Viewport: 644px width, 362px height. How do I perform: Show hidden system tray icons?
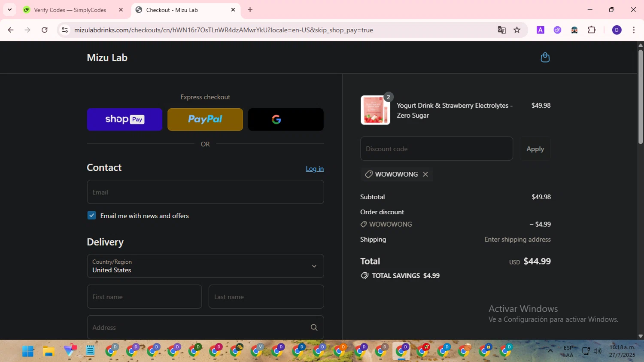[550, 351]
